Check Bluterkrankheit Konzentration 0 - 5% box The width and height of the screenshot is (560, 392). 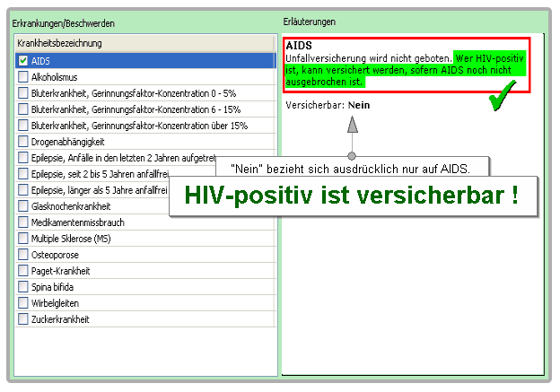point(23,93)
